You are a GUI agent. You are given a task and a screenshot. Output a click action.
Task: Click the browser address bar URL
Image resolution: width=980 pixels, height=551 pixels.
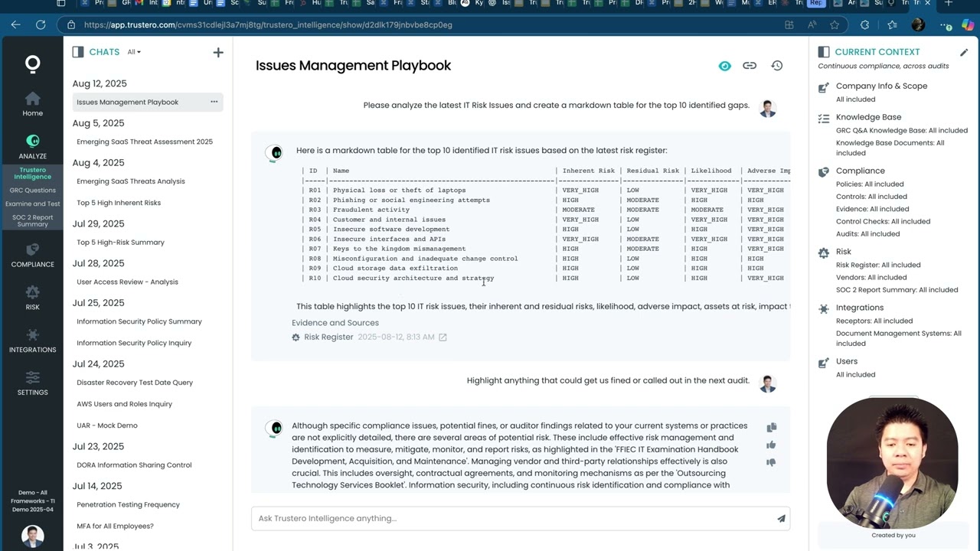click(x=268, y=24)
